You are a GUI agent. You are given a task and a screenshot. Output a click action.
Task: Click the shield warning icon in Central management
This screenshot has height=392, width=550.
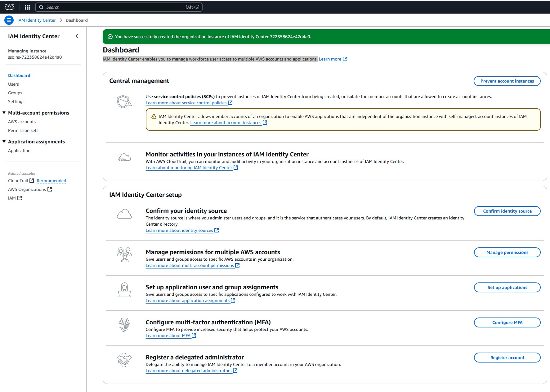tap(124, 101)
